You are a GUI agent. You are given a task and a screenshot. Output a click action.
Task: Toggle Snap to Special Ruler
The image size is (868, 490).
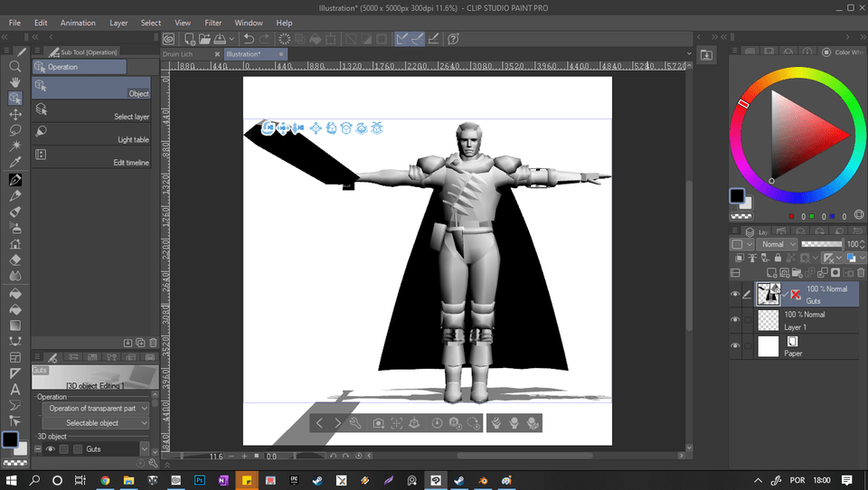(418, 39)
